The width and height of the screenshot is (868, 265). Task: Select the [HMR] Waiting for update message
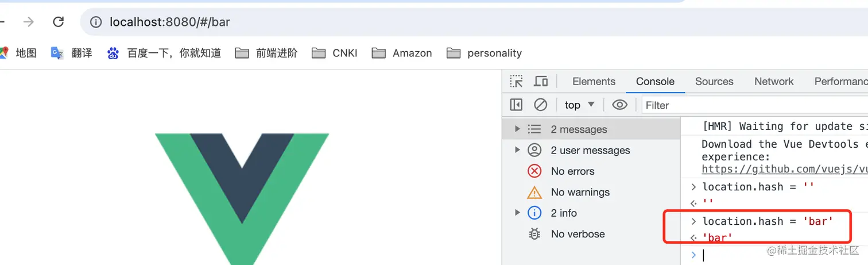pos(785,126)
